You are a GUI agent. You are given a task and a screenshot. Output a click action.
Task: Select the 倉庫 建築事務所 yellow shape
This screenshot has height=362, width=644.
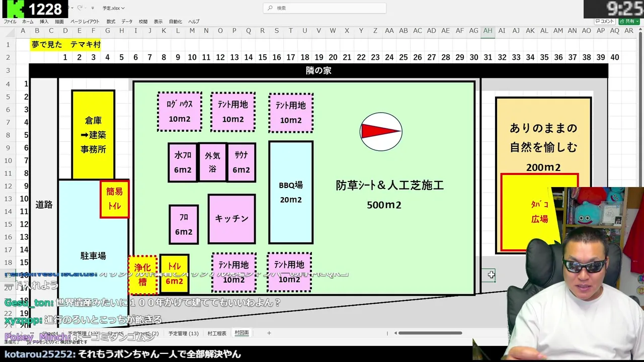tap(93, 135)
